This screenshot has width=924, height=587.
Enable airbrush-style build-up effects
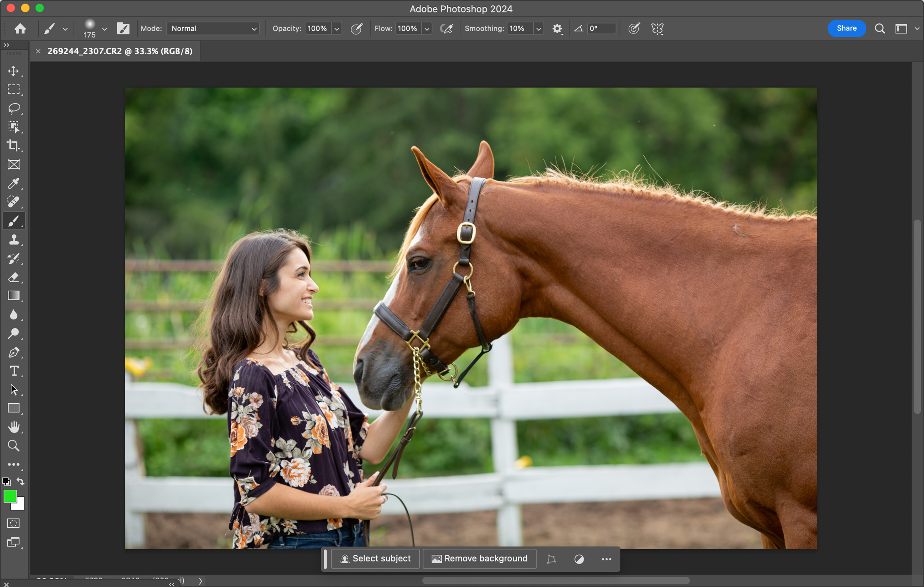point(447,29)
